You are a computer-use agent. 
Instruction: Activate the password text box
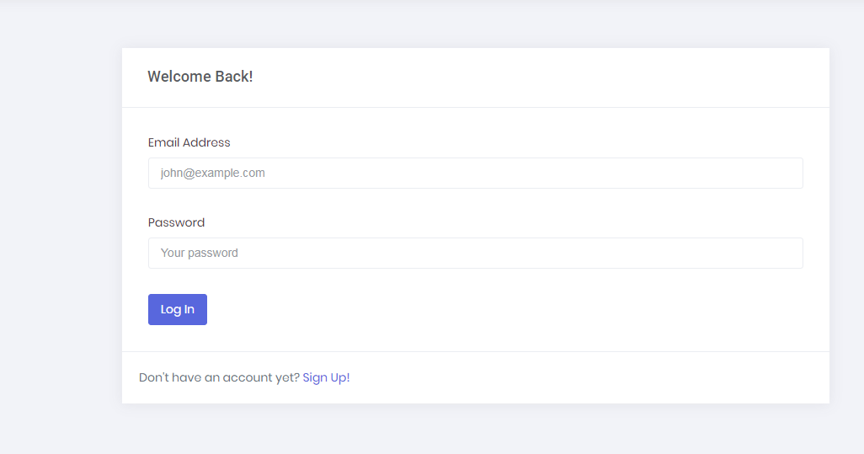476,253
